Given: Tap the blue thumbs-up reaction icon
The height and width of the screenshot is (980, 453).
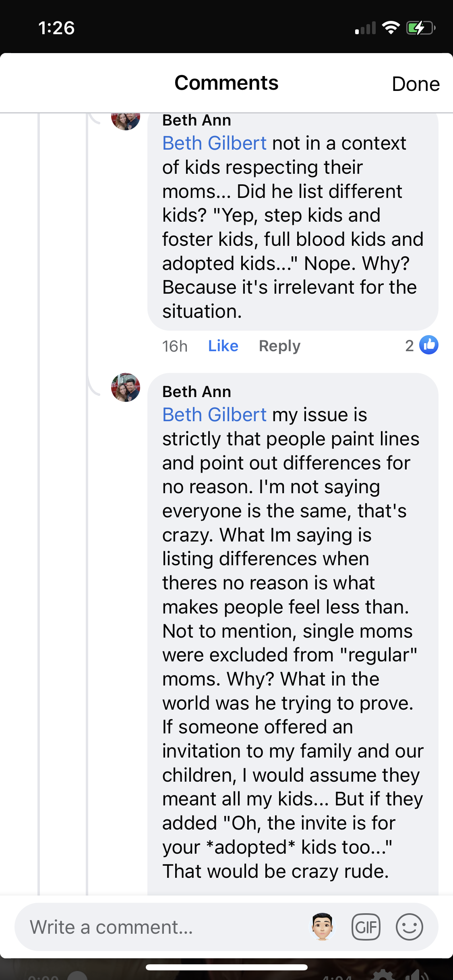Looking at the screenshot, I should point(429,345).
